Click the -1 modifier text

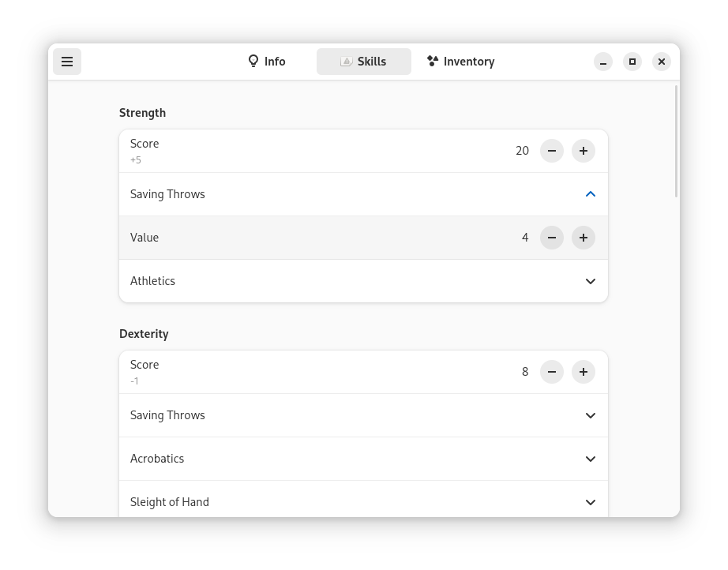134,381
